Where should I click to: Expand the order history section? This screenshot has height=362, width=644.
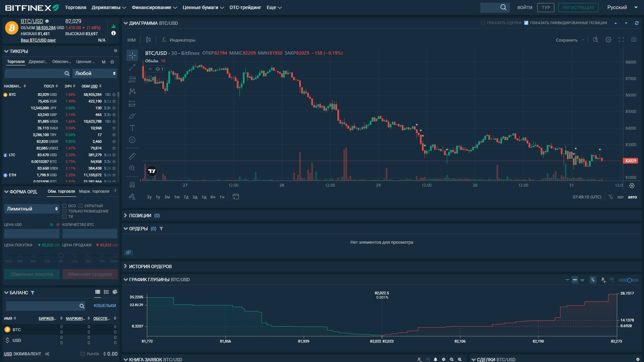150,266
